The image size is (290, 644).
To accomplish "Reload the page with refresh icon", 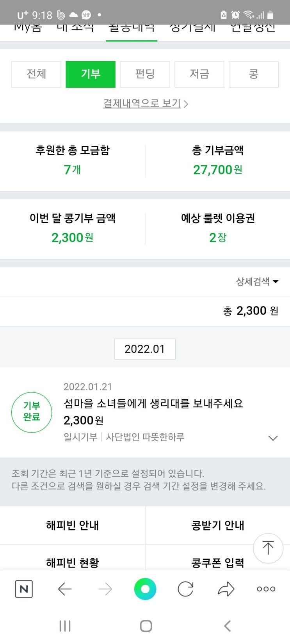I will 185,589.
